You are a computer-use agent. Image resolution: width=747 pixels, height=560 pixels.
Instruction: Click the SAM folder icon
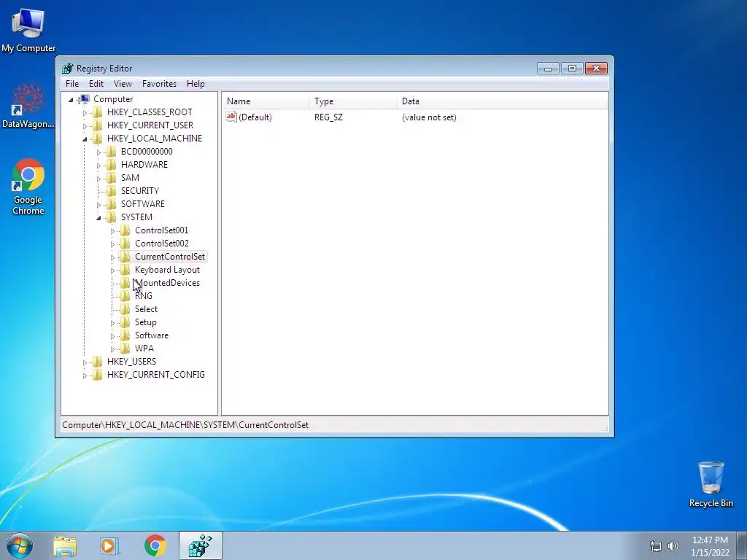tap(111, 178)
